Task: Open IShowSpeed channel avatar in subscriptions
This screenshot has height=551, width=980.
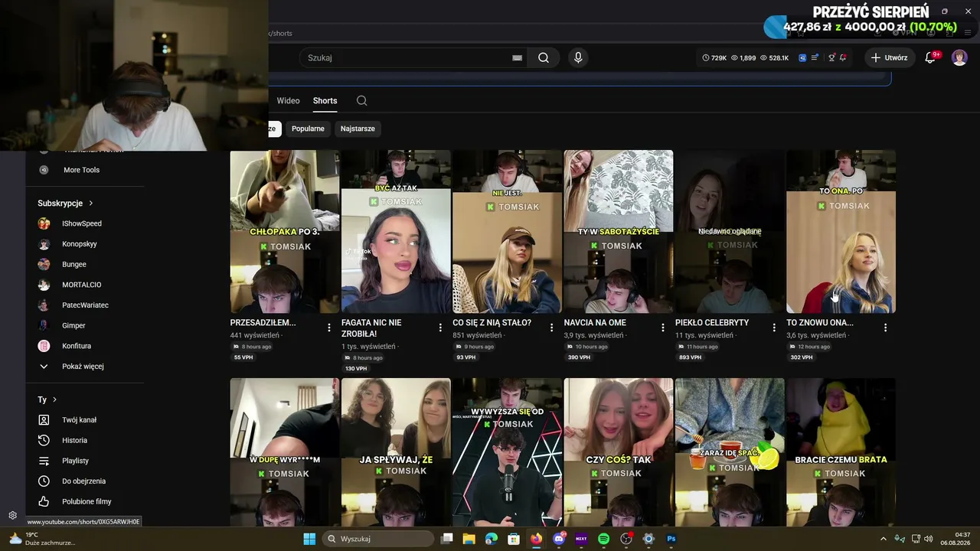Action: [x=44, y=223]
